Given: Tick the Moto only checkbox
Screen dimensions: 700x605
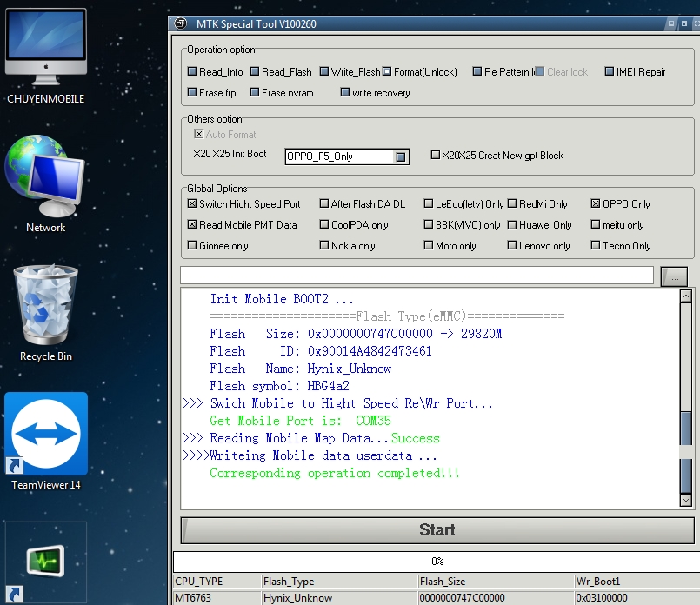Looking at the screenshot, I should [429, 245].
